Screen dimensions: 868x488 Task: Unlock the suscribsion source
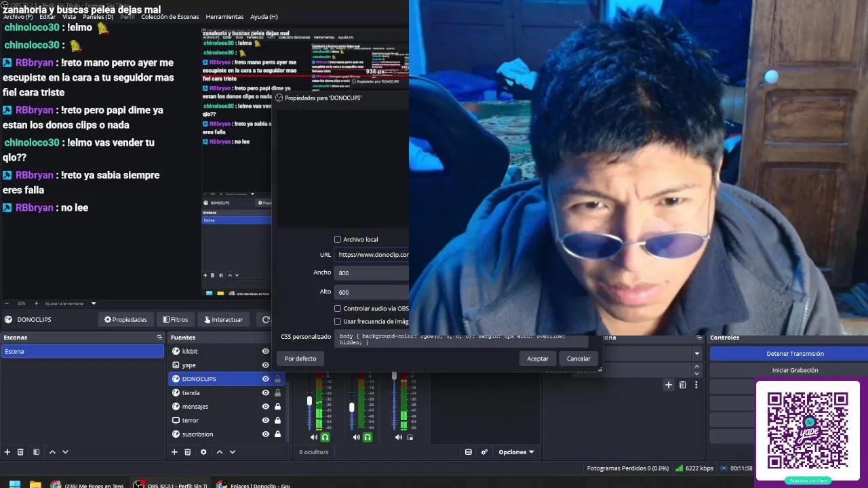click(x=277, y=434)
